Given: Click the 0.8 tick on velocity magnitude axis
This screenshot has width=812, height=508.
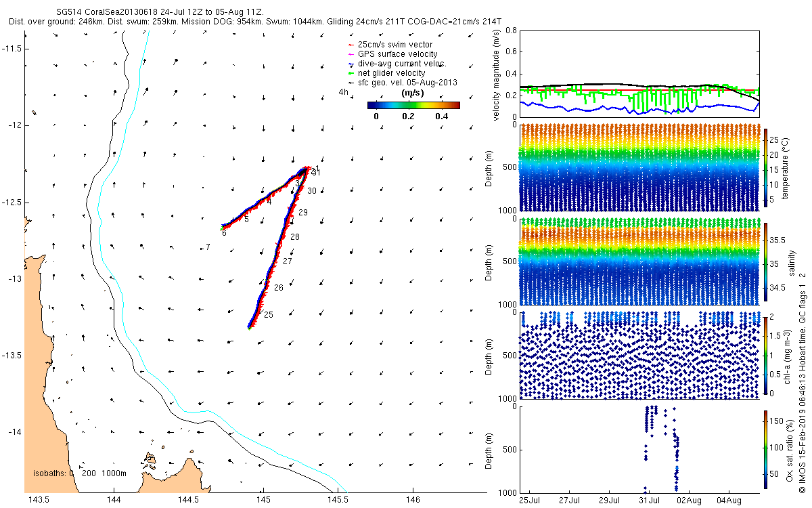Looking at the screenshot, I should (511, 31).
